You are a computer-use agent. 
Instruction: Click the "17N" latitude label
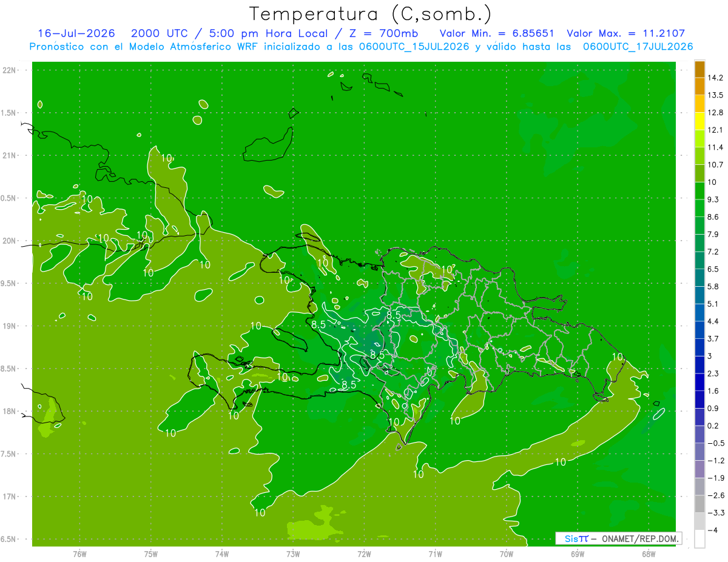click(x=9, y=497)
